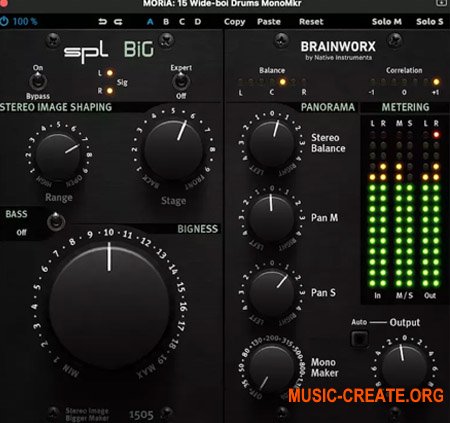This screenshot has width=450, height=423.
Task: Select preset slot A
Action: 150,22
